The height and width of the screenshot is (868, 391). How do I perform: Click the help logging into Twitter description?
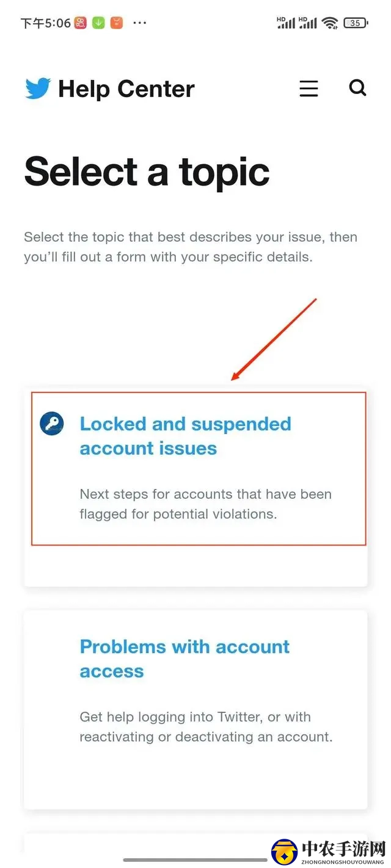pos(206,726)
